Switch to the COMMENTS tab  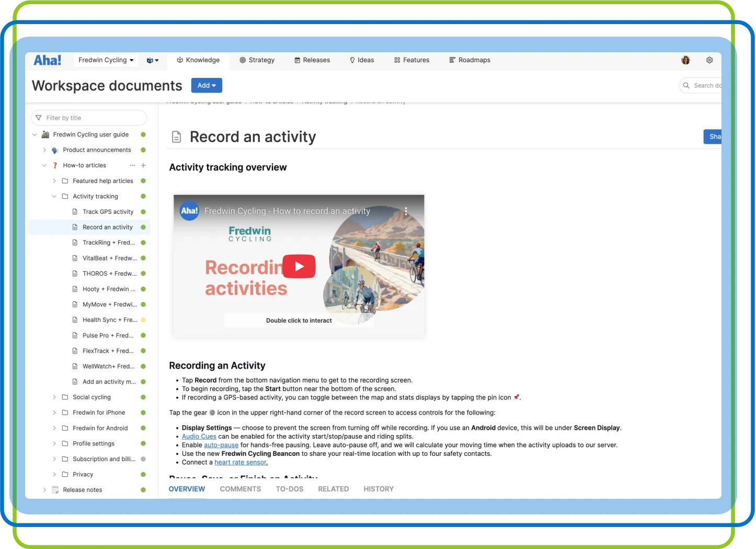pyautogui.click(x=240, y=489)
